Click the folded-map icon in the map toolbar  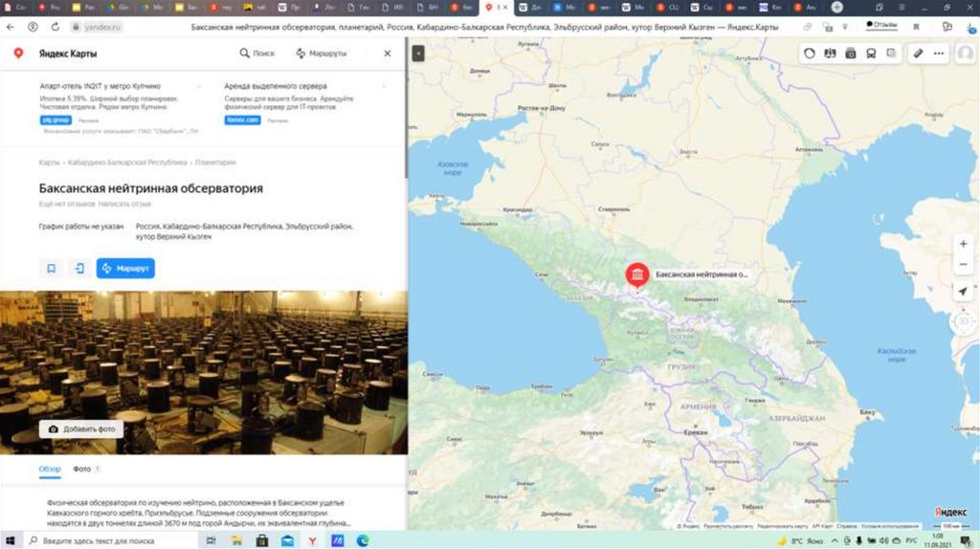click(x=830, y=54)
